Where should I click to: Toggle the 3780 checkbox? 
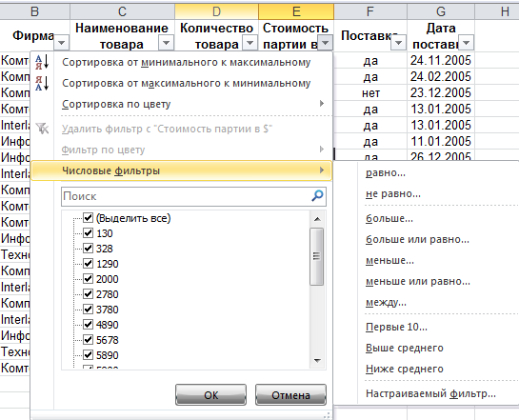click(x=88, y=310)
